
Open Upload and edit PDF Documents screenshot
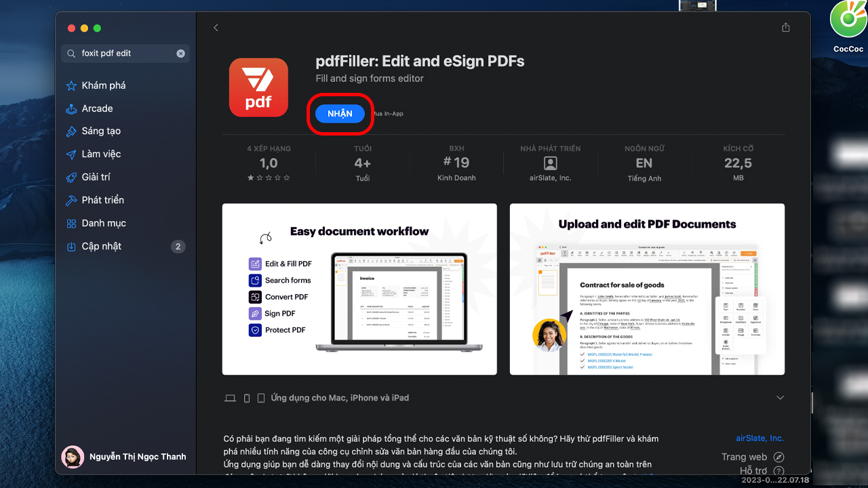[647, 289]
